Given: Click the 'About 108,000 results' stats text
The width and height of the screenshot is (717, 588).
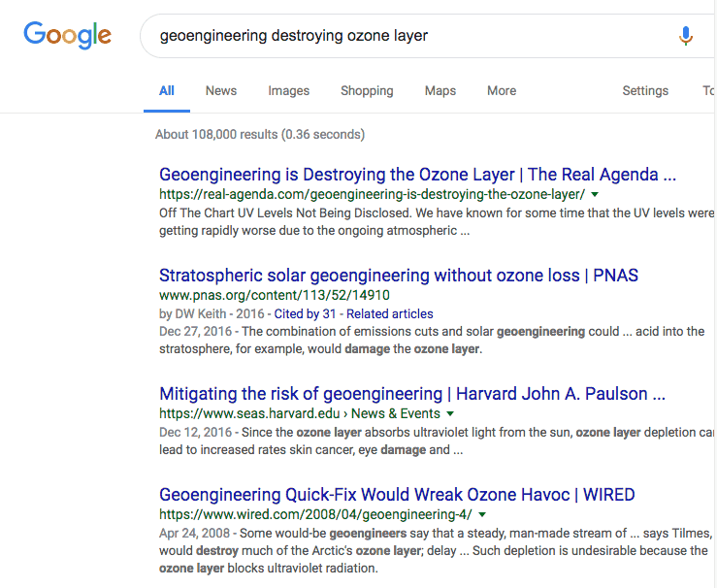Looking at the screenshot, I should click(x=260, y=135).
